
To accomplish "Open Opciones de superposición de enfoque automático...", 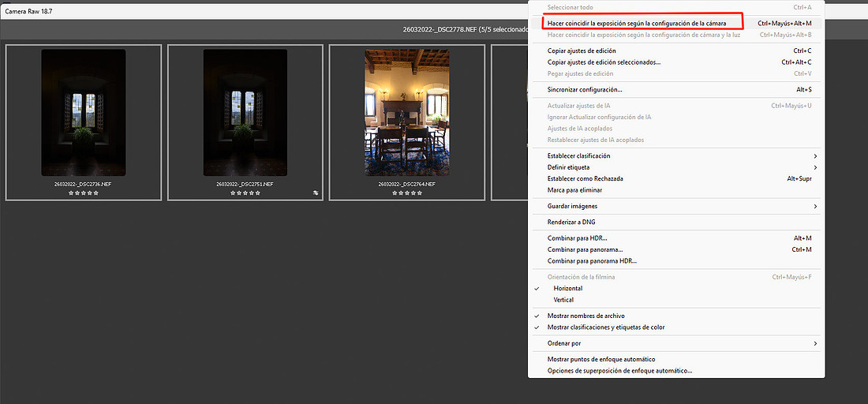I will [x=676, y=370].
